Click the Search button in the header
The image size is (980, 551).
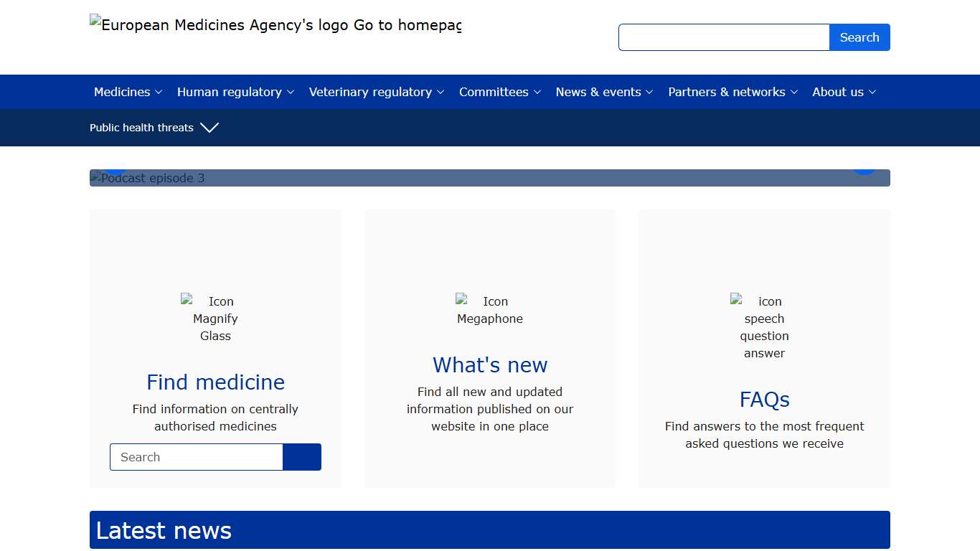(x=859, y=37)
